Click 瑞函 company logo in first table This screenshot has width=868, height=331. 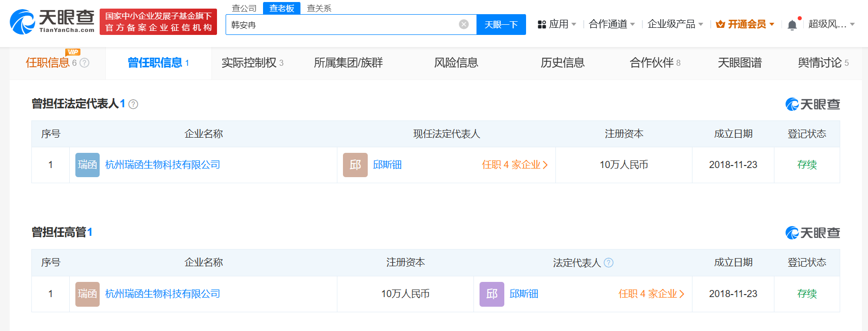tap(87, 165)
